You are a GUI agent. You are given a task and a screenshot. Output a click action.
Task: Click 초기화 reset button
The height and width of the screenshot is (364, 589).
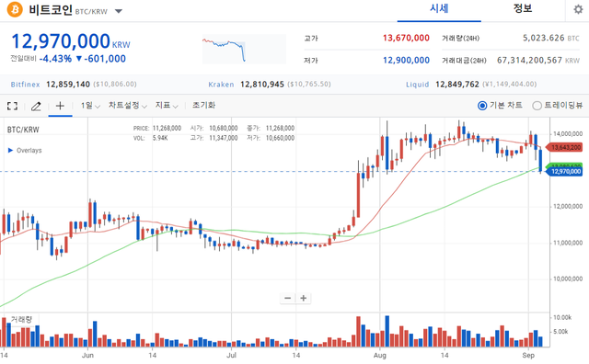pos(203,106)
